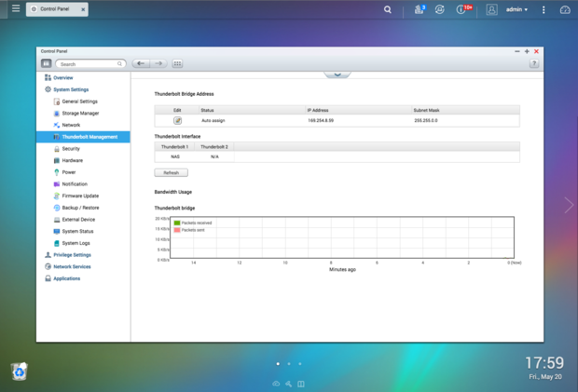The width and height of the screenshot is (578, 392).
Task: Click the search magnifier inside search box
Action: (x=119, y=63)
